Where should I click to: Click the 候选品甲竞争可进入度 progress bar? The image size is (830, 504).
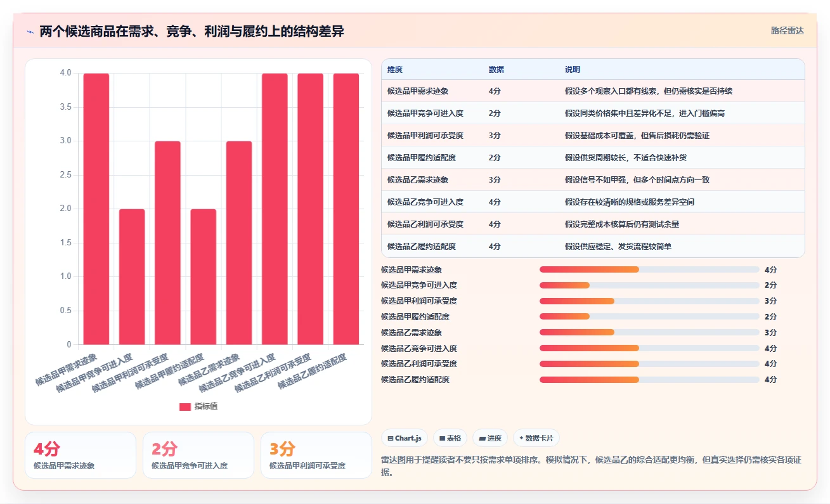coord(649,285)
